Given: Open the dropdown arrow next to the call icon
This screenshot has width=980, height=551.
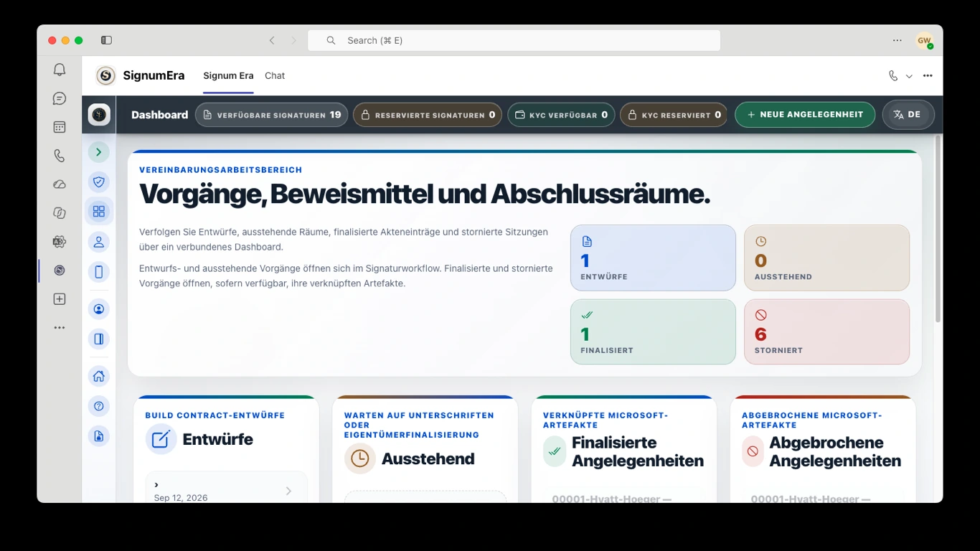Looking at the screenshot, I should [x=909, y=76].
